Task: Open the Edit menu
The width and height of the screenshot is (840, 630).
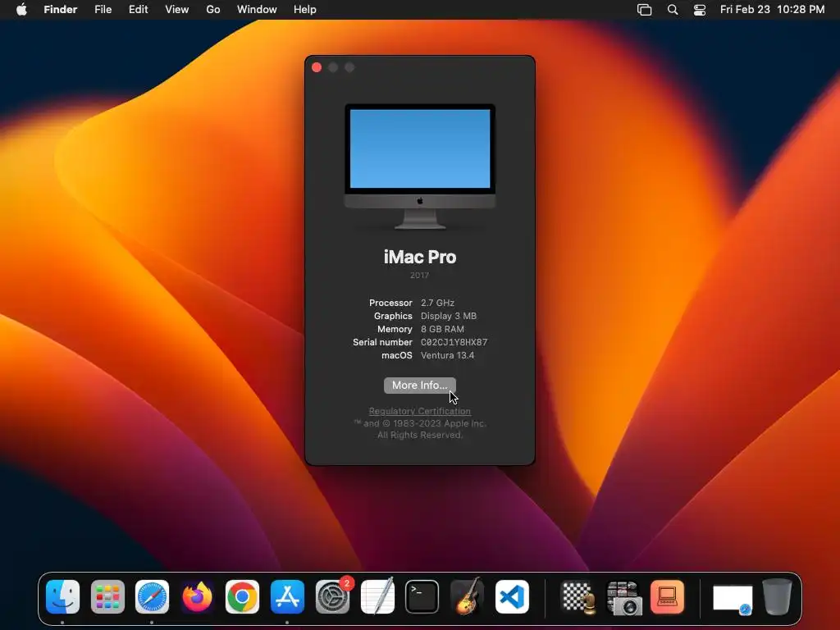Action: point(138,10)
